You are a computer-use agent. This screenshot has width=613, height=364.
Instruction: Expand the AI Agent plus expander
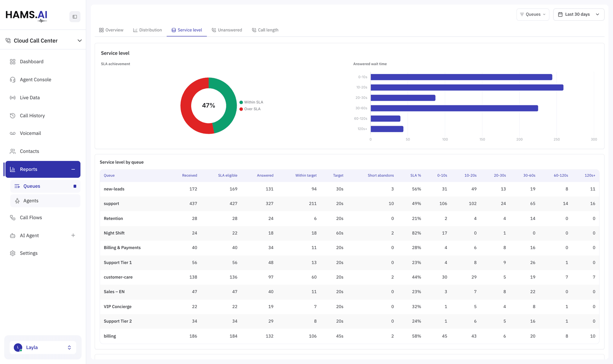point(73,236)
